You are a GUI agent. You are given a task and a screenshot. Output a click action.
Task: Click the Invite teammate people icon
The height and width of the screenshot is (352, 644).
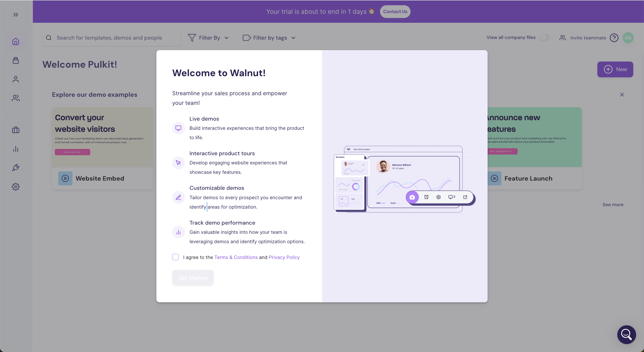563,38
